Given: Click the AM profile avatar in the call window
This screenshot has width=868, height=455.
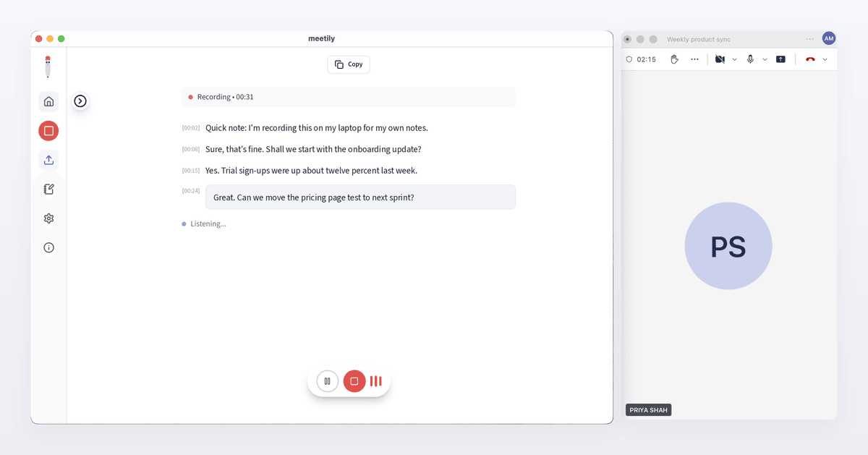Looking at the screenshot, I should point(829,38).
